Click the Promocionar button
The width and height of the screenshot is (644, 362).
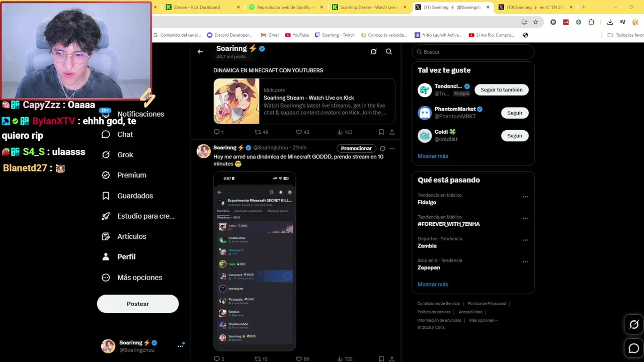356,148
